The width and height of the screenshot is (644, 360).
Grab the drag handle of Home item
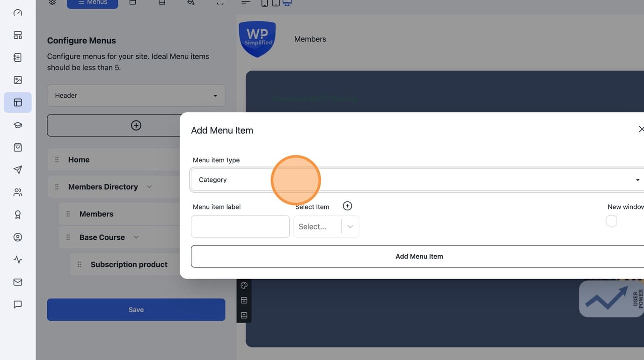point(57,159)
